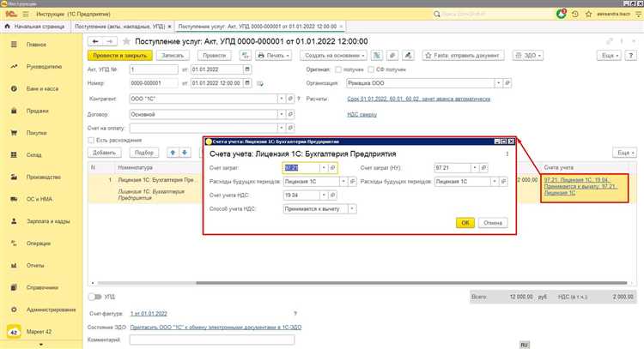Click the search field in the top bar
The height and width of the screenshot is (349, 644).
(492, 14)
